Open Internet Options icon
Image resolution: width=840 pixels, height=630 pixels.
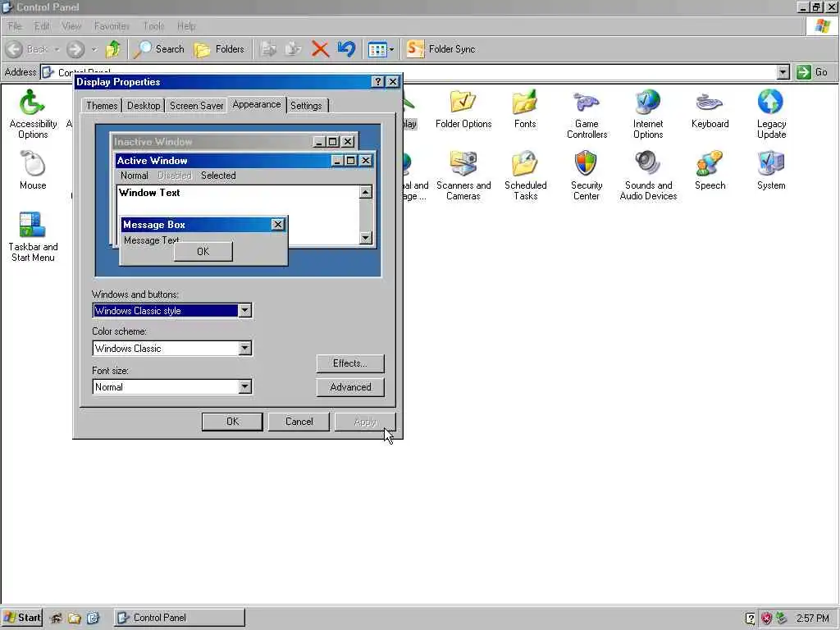(648, 114)
